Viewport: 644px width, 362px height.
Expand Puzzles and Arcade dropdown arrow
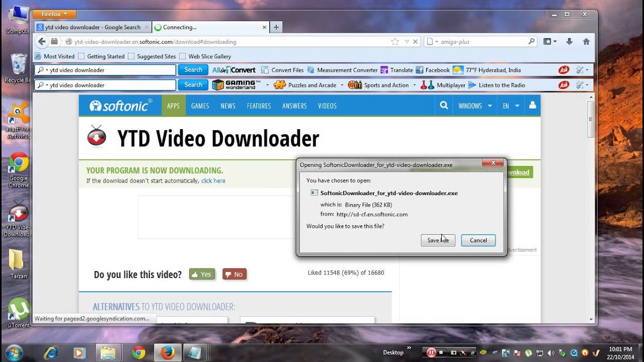tap(342, 85)
